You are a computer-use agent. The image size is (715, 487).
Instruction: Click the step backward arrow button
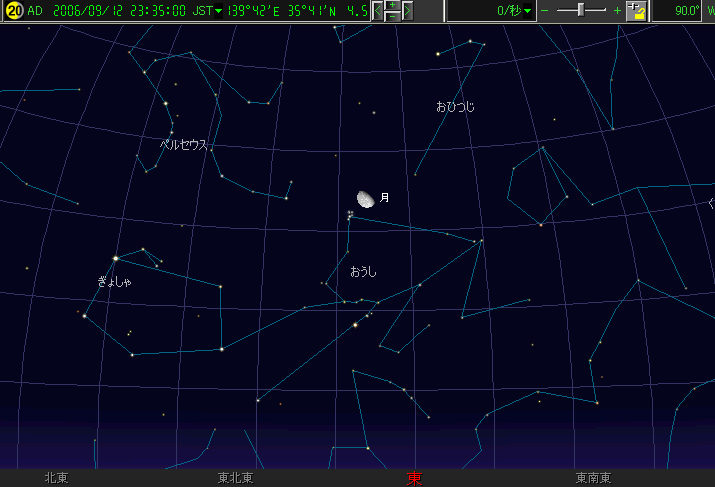[378, 11]
